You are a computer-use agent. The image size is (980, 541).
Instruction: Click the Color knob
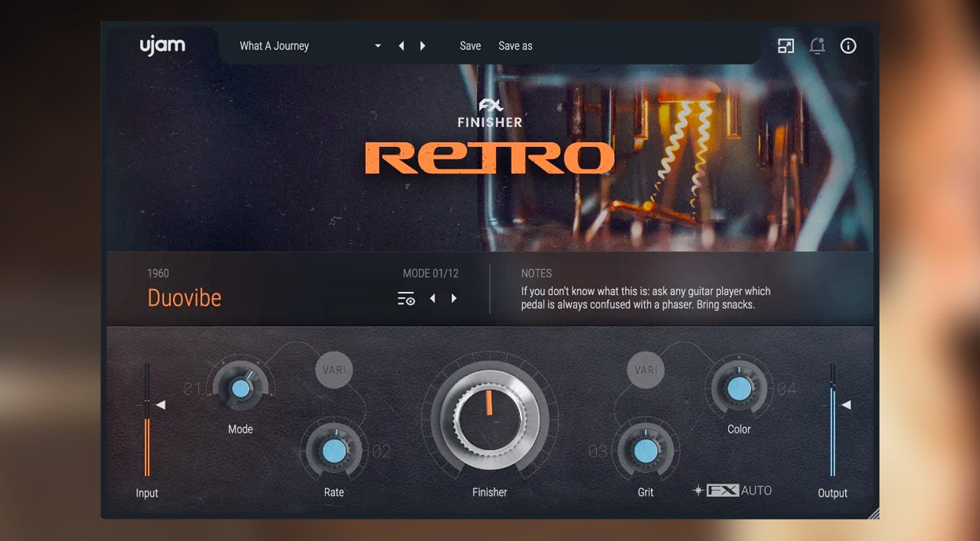(x=739, y=388)
